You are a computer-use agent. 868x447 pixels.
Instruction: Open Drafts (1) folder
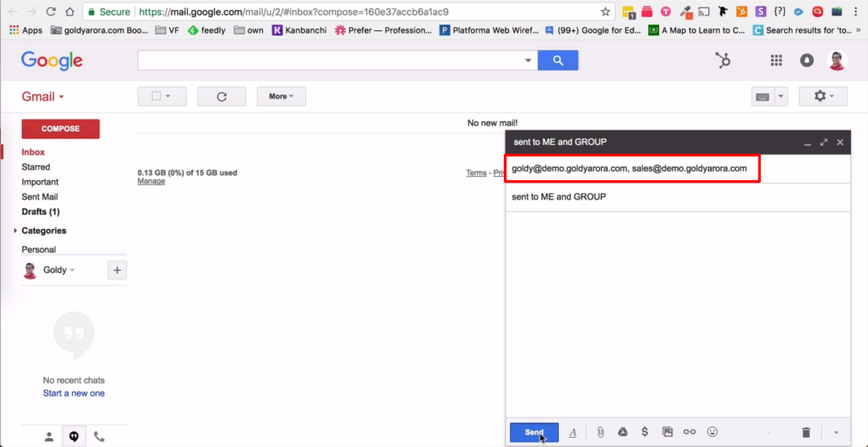40,212
